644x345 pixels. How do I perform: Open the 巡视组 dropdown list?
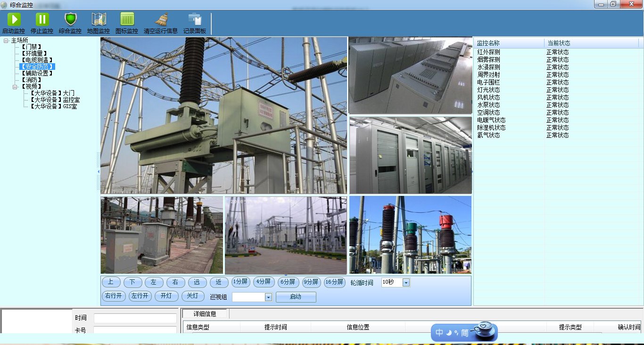[x=269, y=297]
